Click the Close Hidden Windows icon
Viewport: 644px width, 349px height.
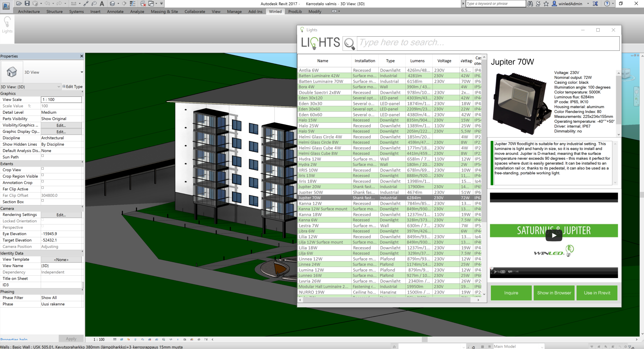click(x=143, y=3)
